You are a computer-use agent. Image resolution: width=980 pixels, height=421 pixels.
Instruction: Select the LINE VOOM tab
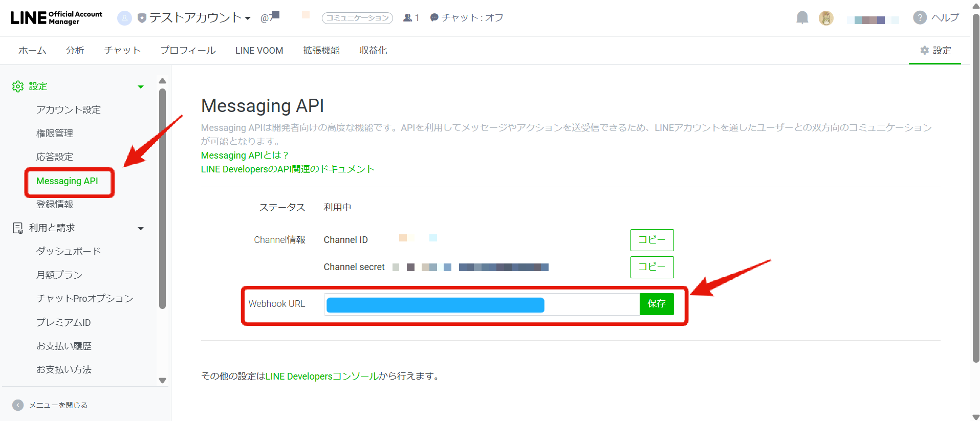[x=259, y=51]
